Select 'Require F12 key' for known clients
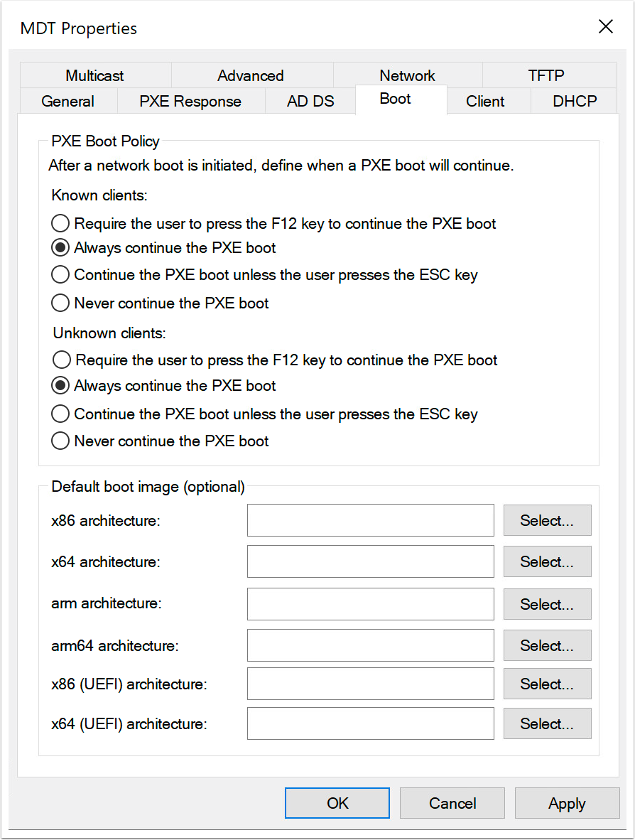This screenshot has height=840, width=635. [x=60, y=222]
